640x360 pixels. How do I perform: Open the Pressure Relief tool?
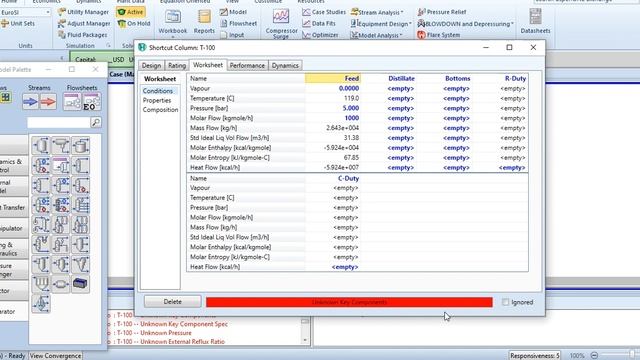coord(442,12)
